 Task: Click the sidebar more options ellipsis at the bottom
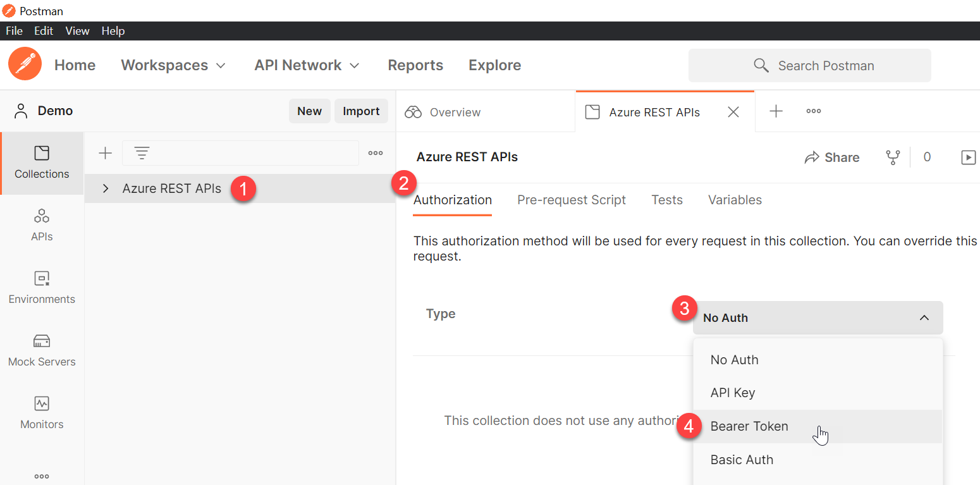click(42, 476)
